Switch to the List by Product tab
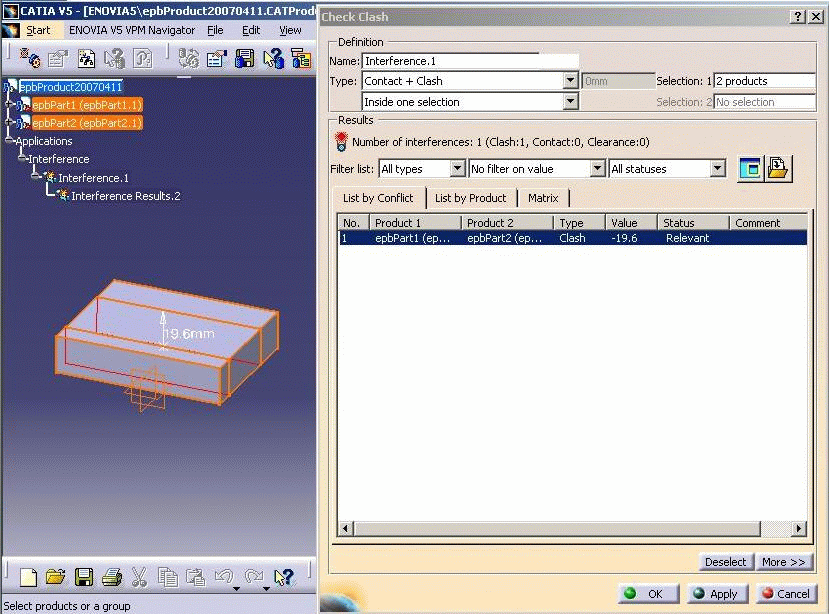Screen dimensions: 829x614 pos(470,198)
